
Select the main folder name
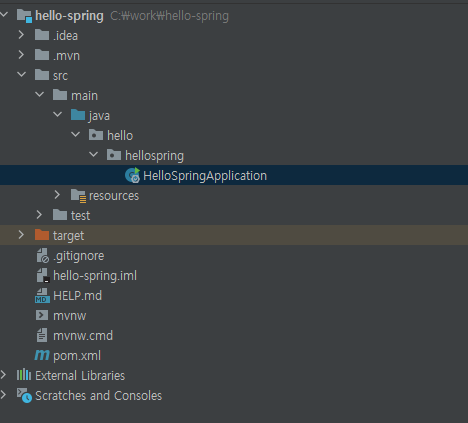click(x=84, y=96)
